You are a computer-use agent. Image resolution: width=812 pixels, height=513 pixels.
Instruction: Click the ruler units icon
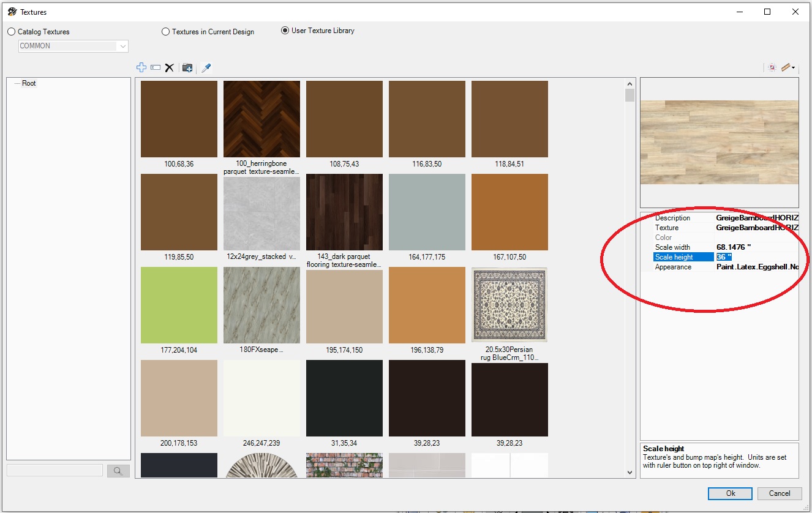(786, 67)
